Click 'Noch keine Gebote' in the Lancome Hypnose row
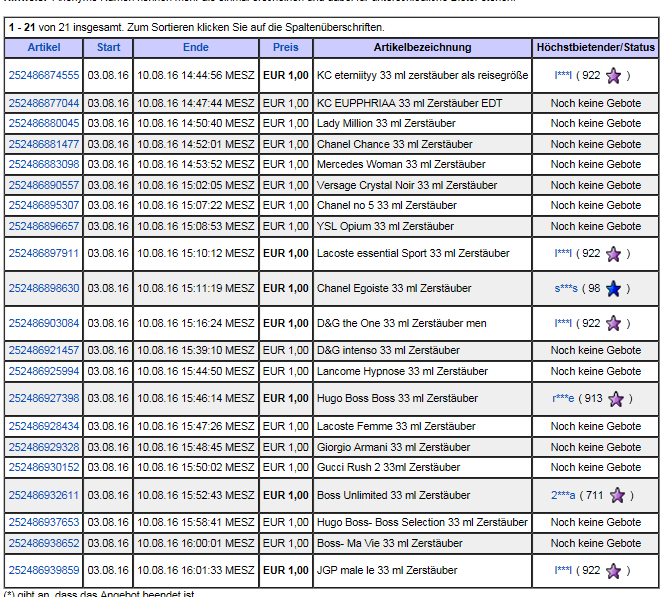The image size is (667, 597). (596, 371)
